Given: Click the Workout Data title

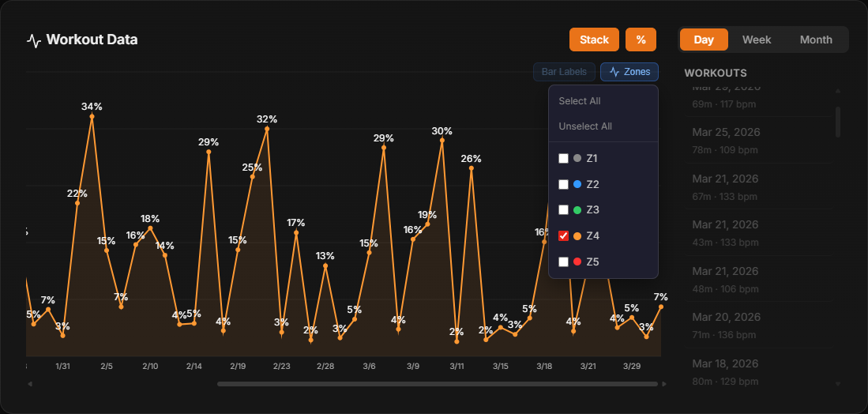Looking at the screenshot, I should point(92,40).
